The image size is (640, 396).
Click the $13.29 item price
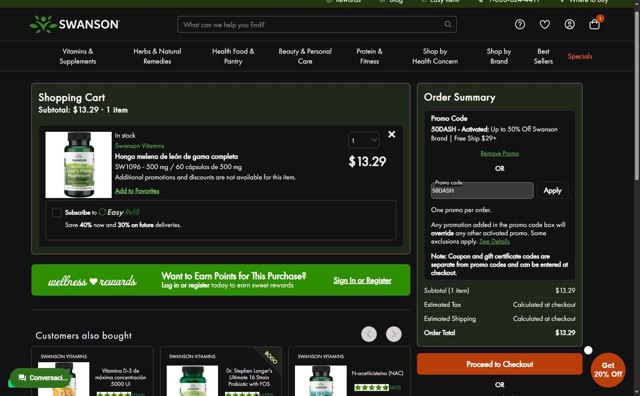tap(367, 162)
